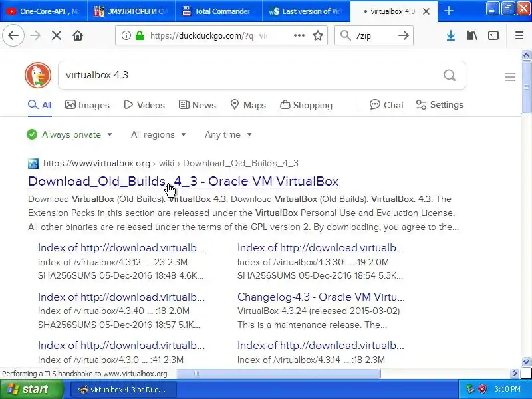This screenshot has height=399, width=532.
Task: Stop page loading with the X button
Action: [x=57, y=35]
